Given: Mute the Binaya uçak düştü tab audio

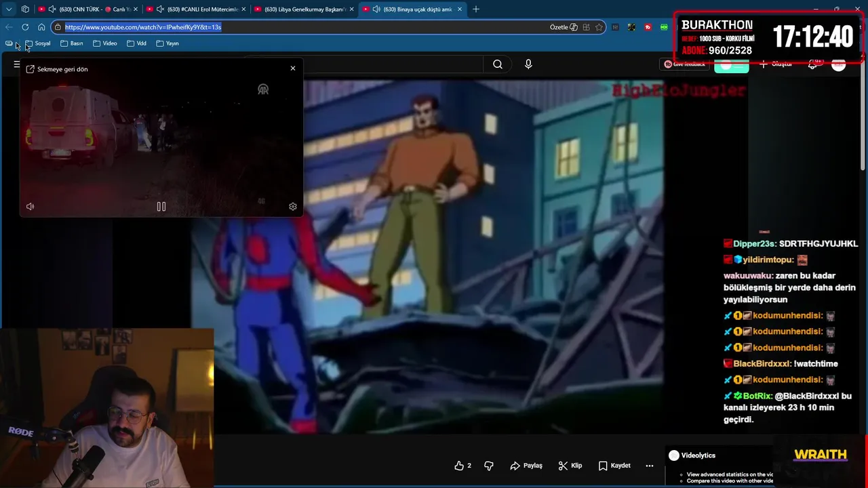Looking at the screenshot, I should point(376,9).
